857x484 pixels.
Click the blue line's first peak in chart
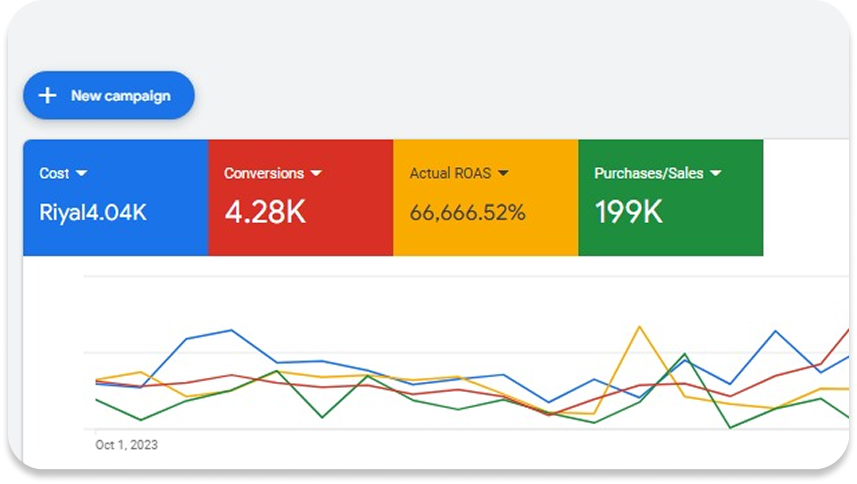click(x=231, y=330)
